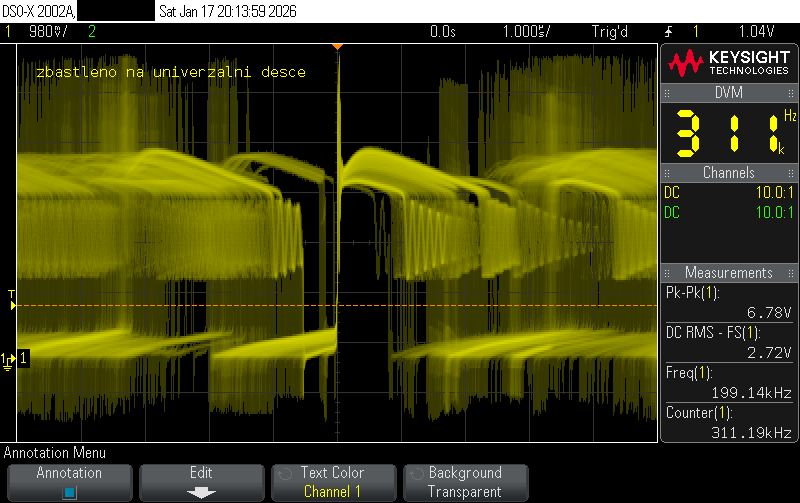Viewport: 800px width, 503px height.
Task: Select the orange trigger time marker
Action: [338, 47]
